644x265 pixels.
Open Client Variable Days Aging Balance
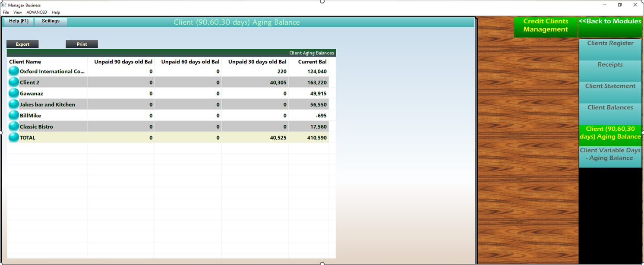(610, 154)
